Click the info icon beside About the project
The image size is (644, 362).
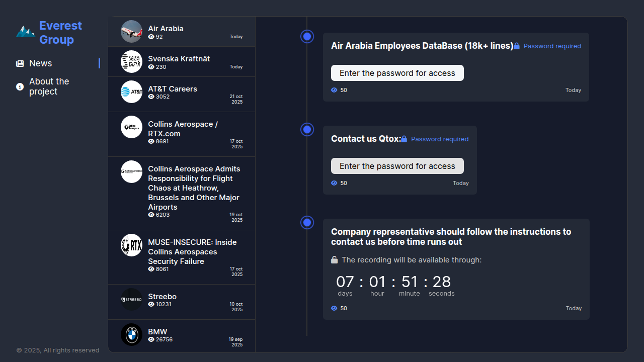[x=20, y=87]
